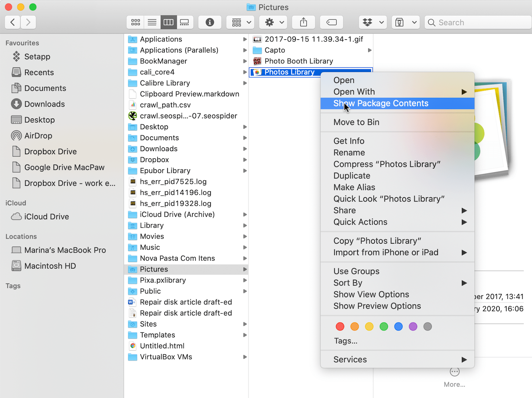
Task: Open the Action gear dropdown menu
Action: (273, 22)
